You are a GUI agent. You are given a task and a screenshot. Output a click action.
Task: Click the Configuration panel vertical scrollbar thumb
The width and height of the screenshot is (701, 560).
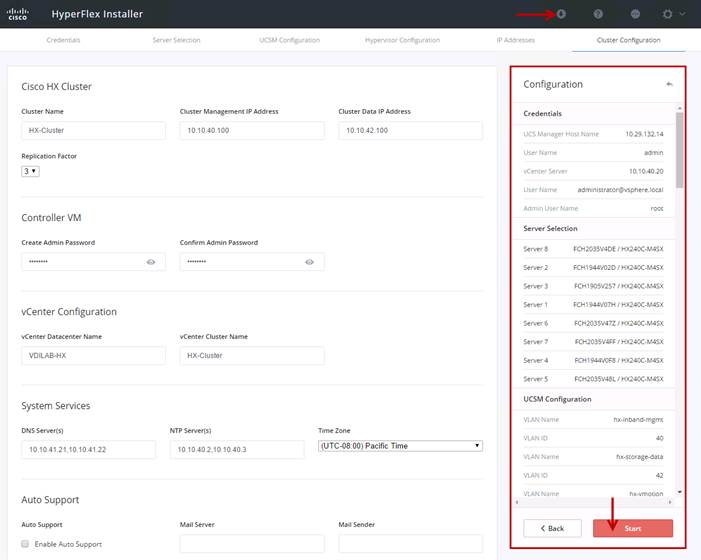[x=680, y=150]
